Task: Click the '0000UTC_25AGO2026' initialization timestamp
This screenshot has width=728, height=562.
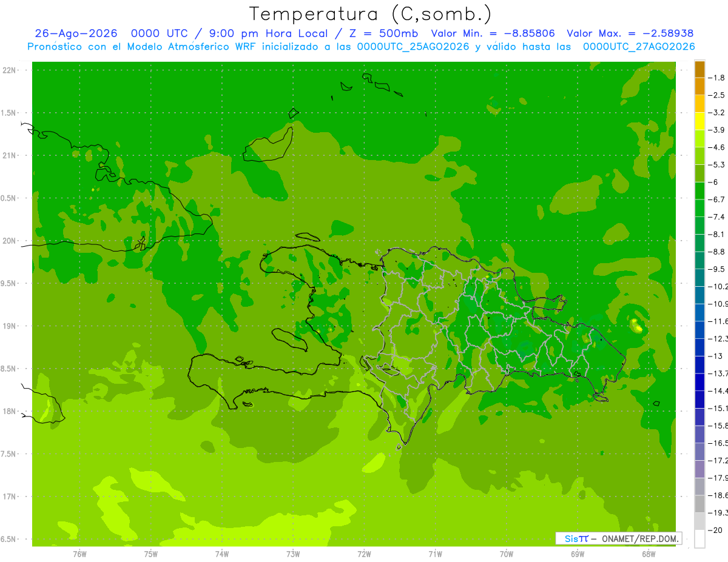Action: click(413, 47)
